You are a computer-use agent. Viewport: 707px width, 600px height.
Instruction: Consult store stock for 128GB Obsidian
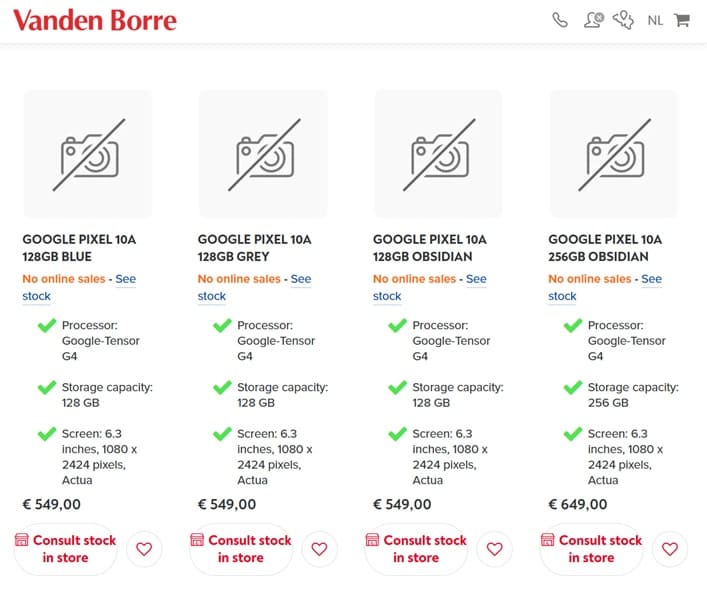[x=416, y=549]
